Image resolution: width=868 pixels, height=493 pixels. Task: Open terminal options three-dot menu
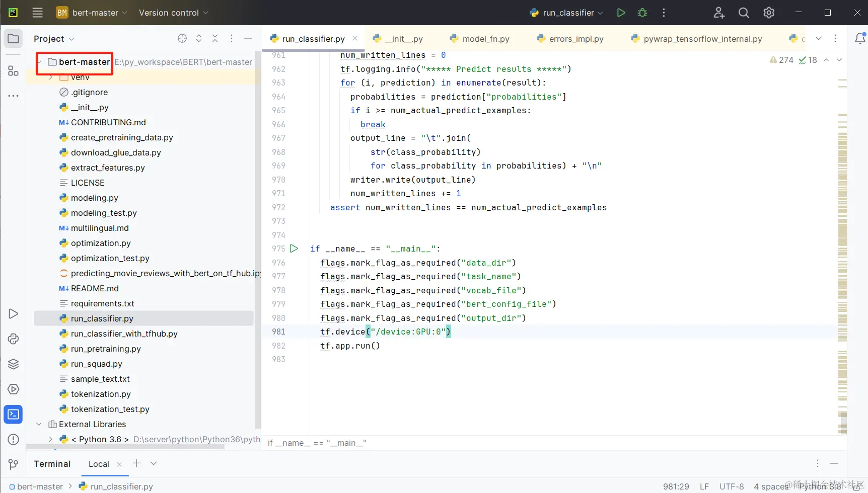(818, 463)
